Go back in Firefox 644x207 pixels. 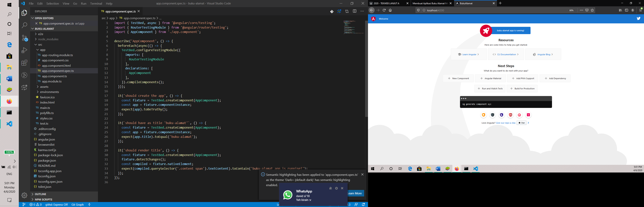[x=371, y=10]
